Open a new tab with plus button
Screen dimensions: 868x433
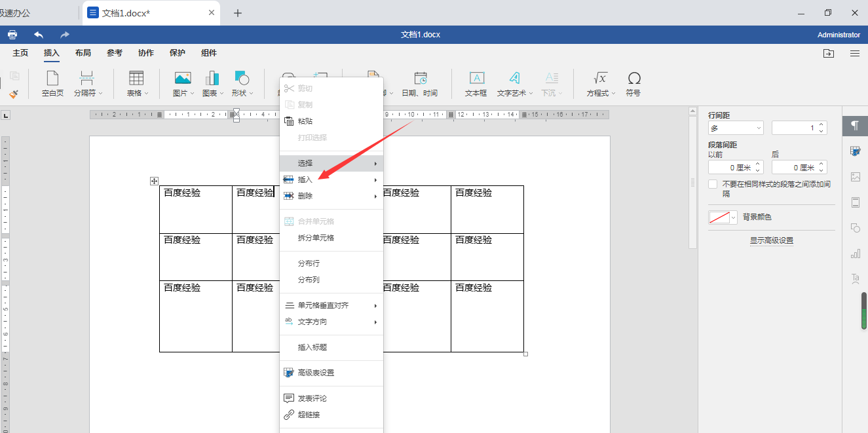pos(238,13)
